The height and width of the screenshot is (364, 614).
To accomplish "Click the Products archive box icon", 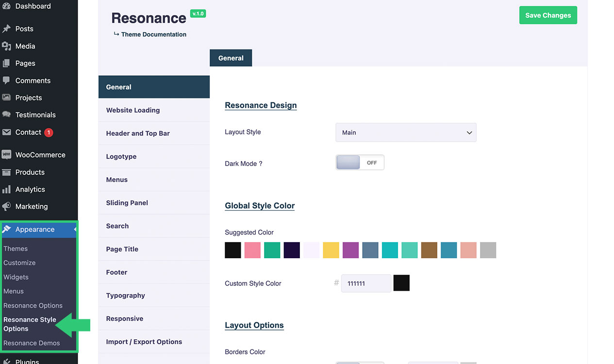I will click(x=6, y=172).
